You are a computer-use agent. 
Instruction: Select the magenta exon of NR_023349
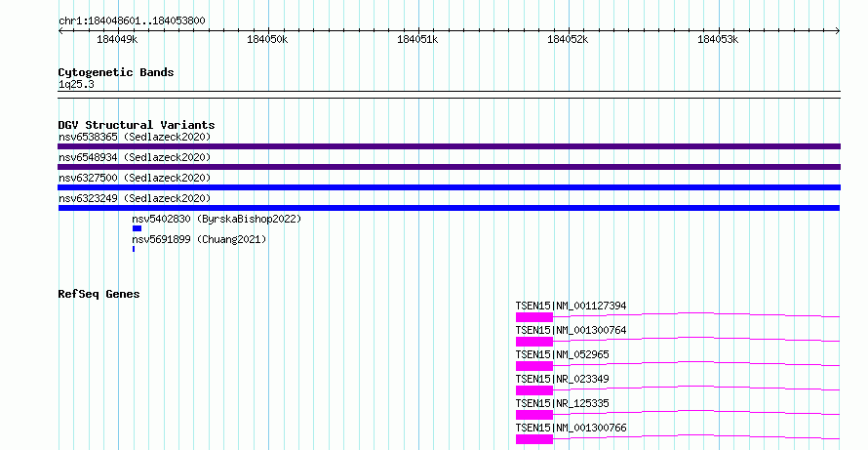click(x=534, y=390)
